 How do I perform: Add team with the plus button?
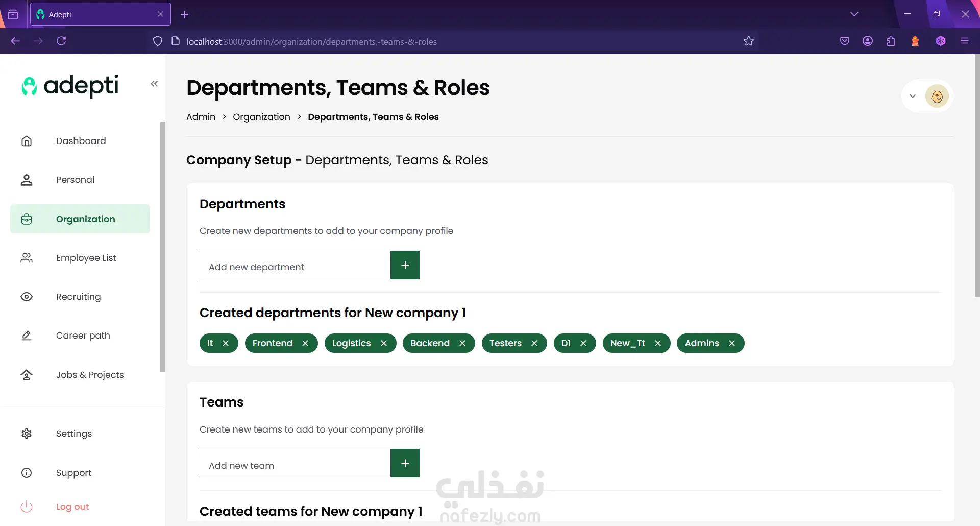[405, 463]
